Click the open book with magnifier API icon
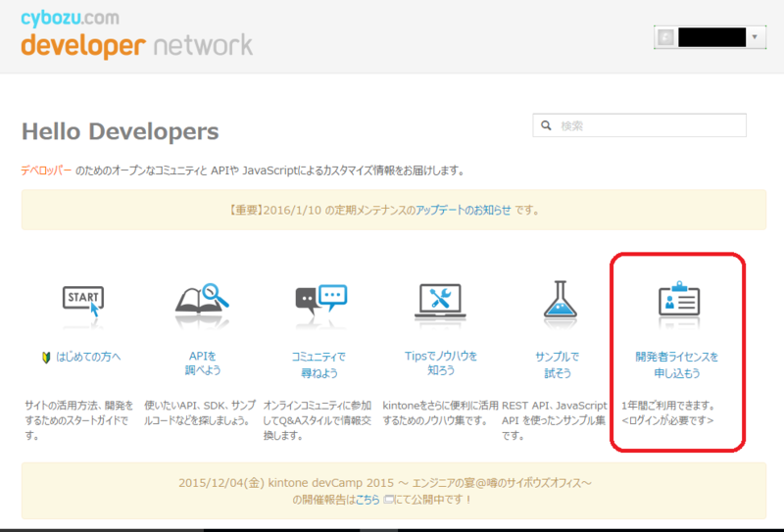Screen dimensions: 784x532 coord(202,300)
